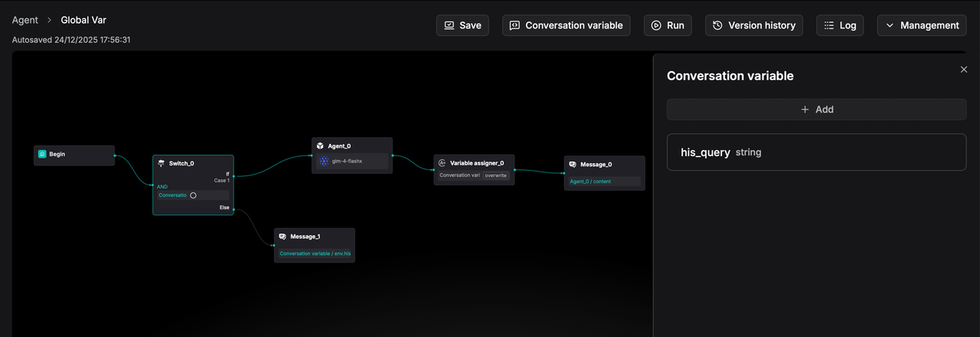
Task: Open the Log view
Action: [839, 25]
